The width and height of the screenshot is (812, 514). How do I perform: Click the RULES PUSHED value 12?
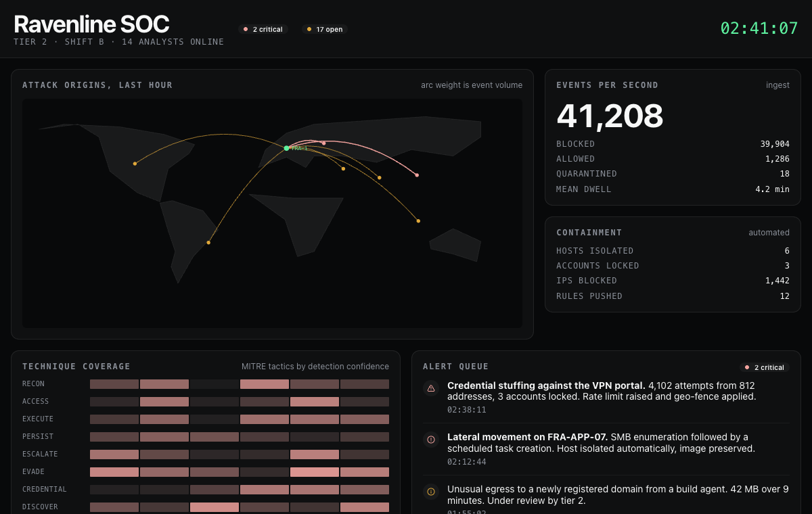[x=784, y=296]
